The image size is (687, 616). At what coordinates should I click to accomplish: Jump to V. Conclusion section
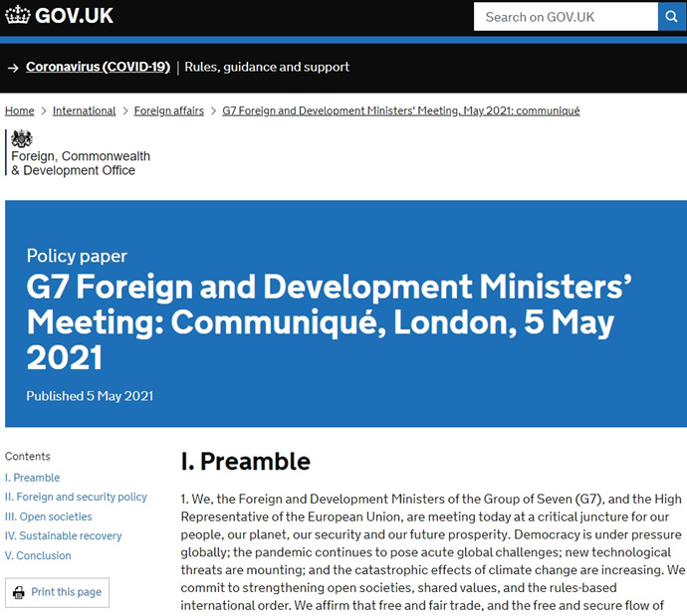tap(38, 555)
